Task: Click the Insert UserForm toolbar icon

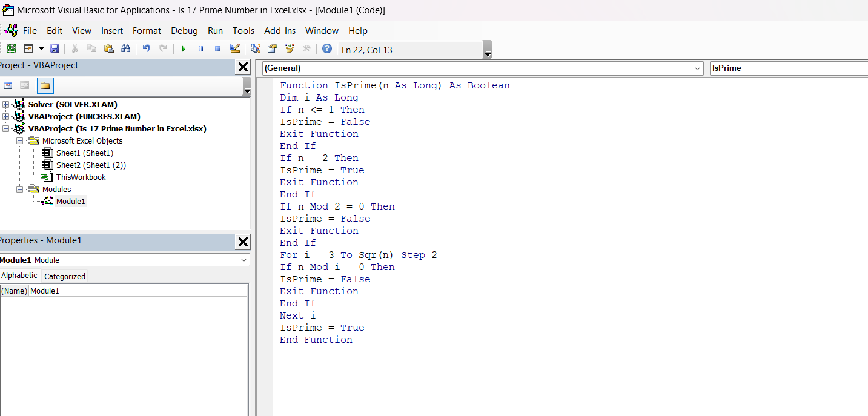Action: click(x=28, y=49)
